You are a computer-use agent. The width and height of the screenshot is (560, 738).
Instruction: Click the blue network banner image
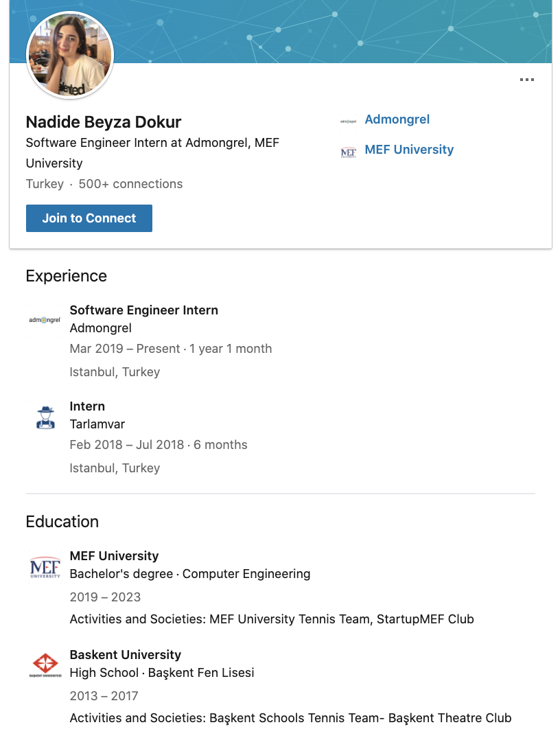[329, 32]
